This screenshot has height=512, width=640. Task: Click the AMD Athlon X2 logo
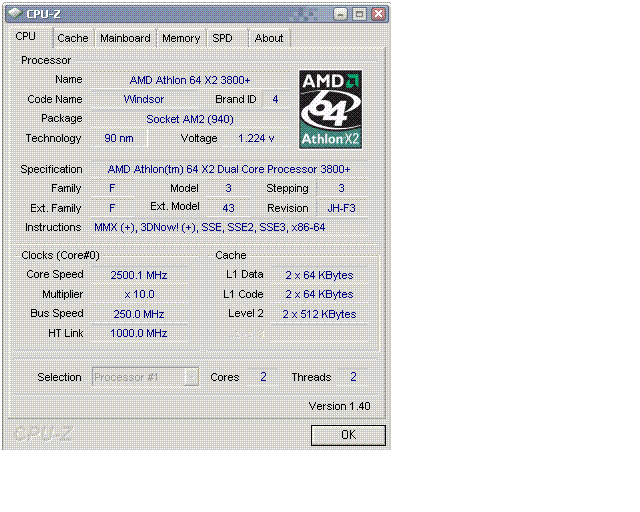coord(331,109)
